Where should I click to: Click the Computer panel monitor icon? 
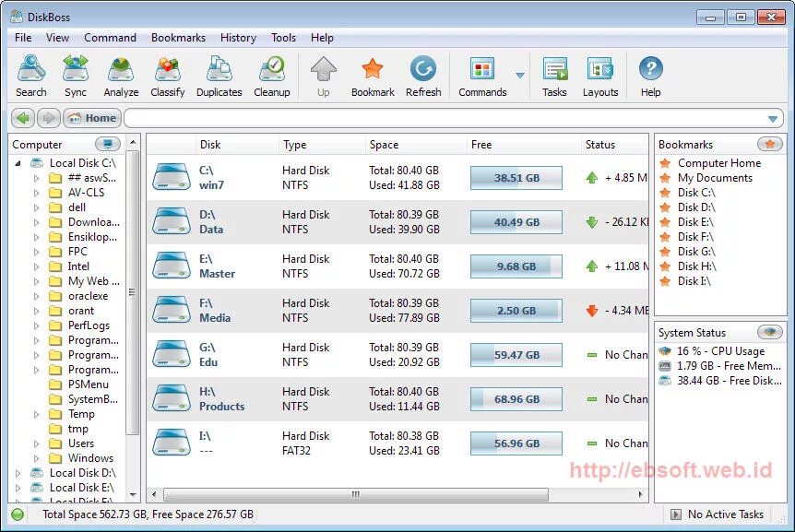click(x=108, y=144)
